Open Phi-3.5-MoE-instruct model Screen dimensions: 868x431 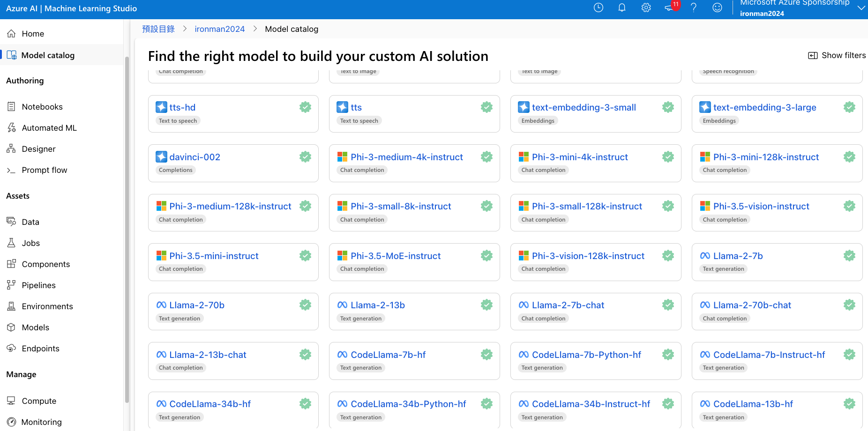click(x=396, y=256)
